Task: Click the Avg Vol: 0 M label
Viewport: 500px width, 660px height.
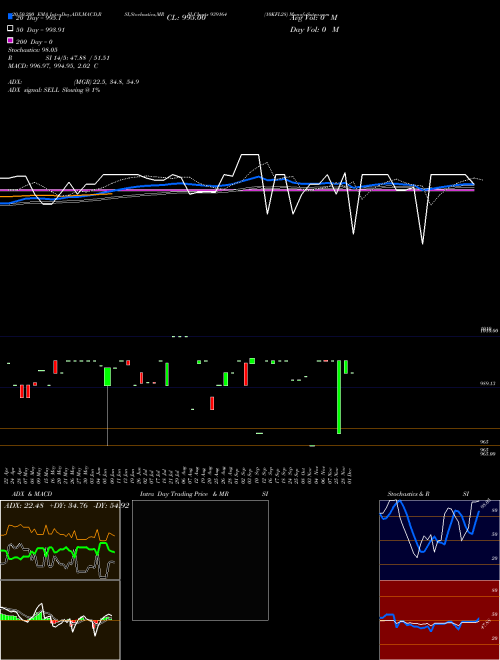Action: 314,18
